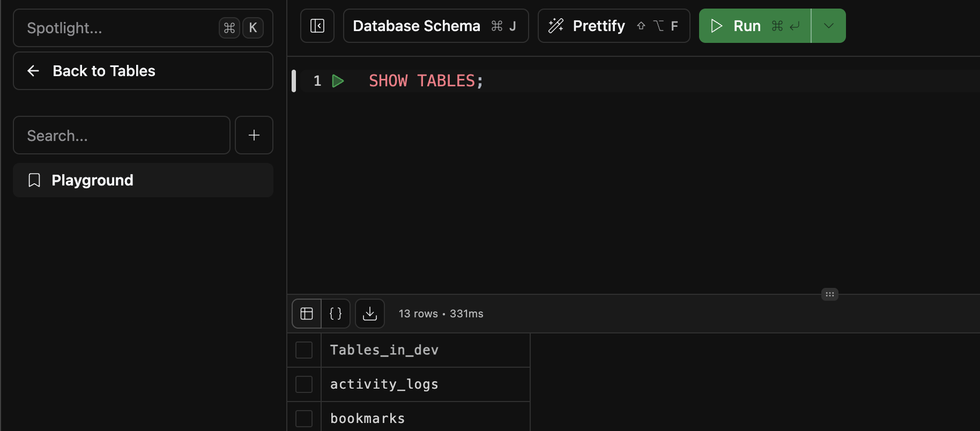The image size is (980, 431).
Task: Add a new query with plus button
Action: 254,135
